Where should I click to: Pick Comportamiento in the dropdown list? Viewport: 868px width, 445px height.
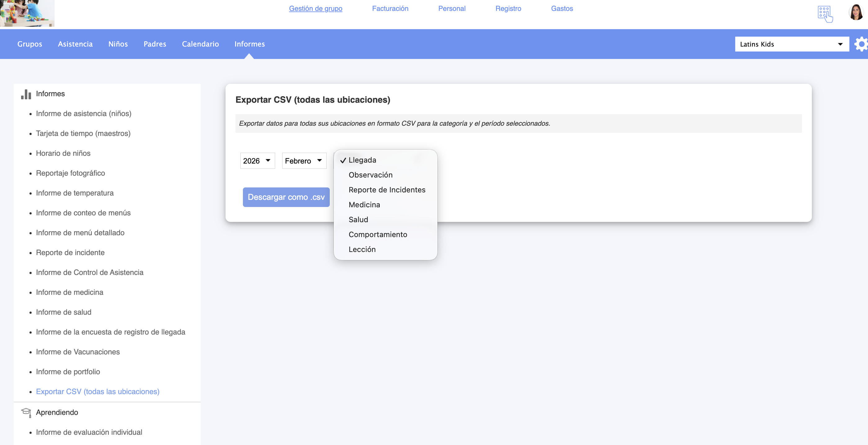pos(378,235)
